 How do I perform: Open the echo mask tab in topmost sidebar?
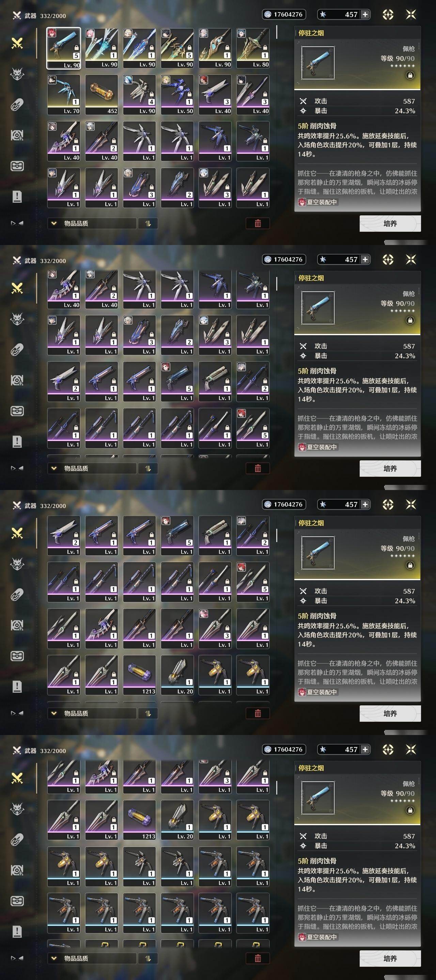click(x=17, y=74)
